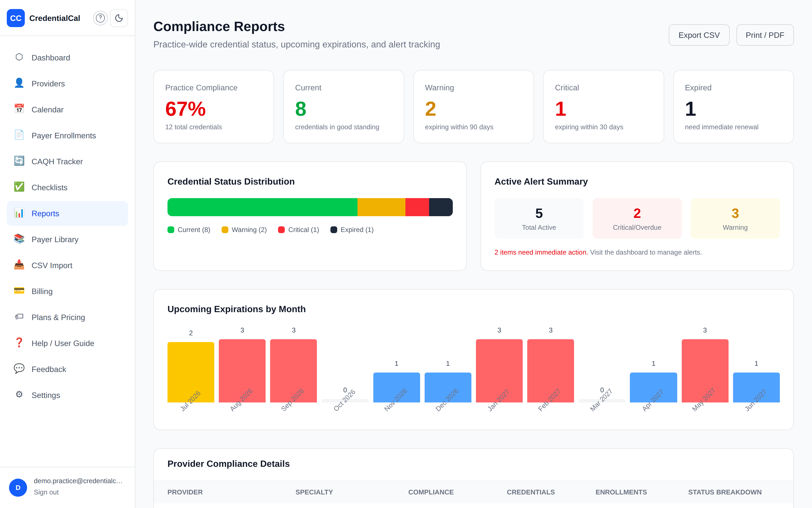This screenshot has height=508, width=812.
Task: Click the Jul 2026 yellow bar
Action: tap(191, 372)
